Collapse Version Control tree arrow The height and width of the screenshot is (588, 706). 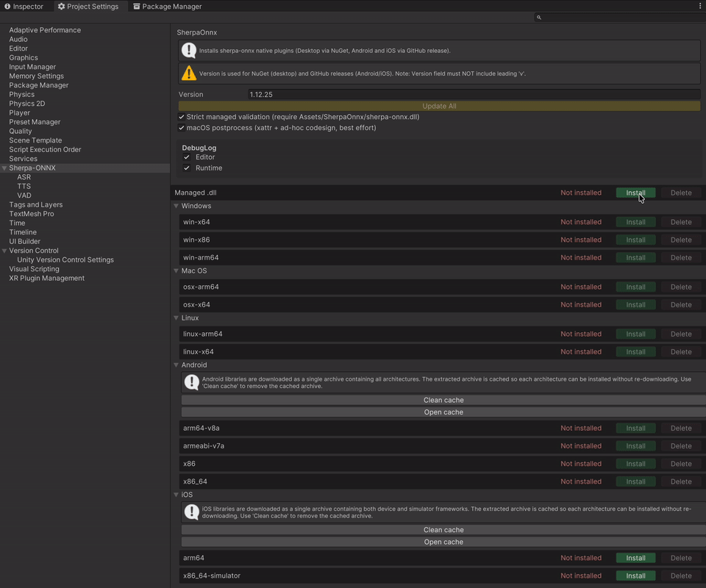pyautogui.click(x=4, y=251)
